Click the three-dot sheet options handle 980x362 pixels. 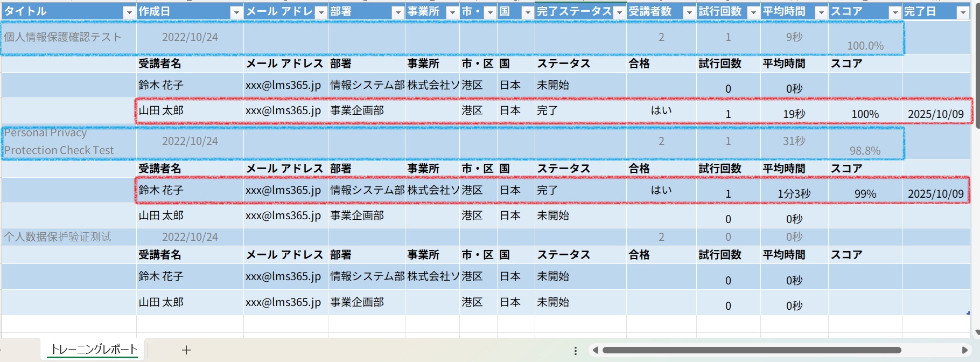pos(576,351)
